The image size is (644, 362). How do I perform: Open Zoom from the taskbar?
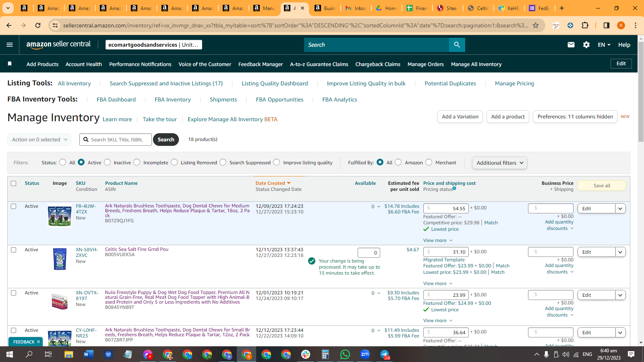point(365,354)
